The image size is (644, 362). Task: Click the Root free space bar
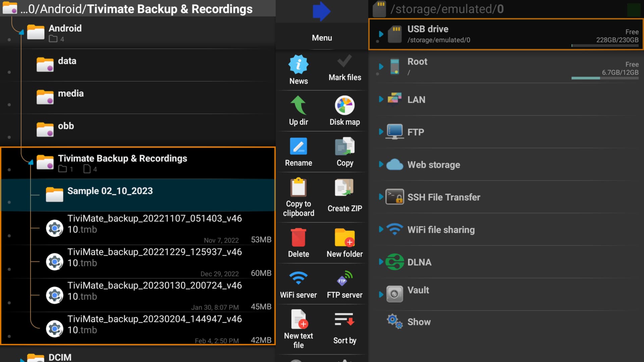605,78
